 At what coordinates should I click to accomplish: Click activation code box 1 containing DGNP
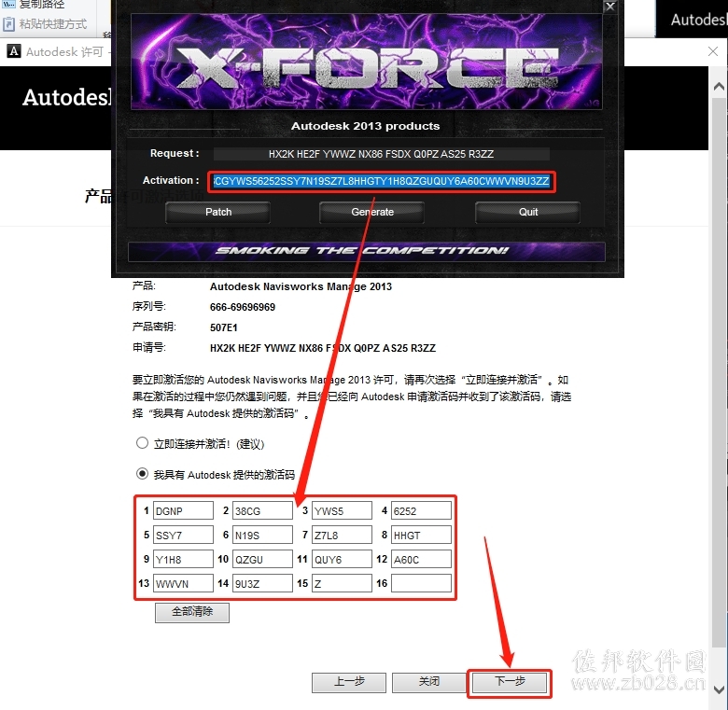(x=183, y=510)
